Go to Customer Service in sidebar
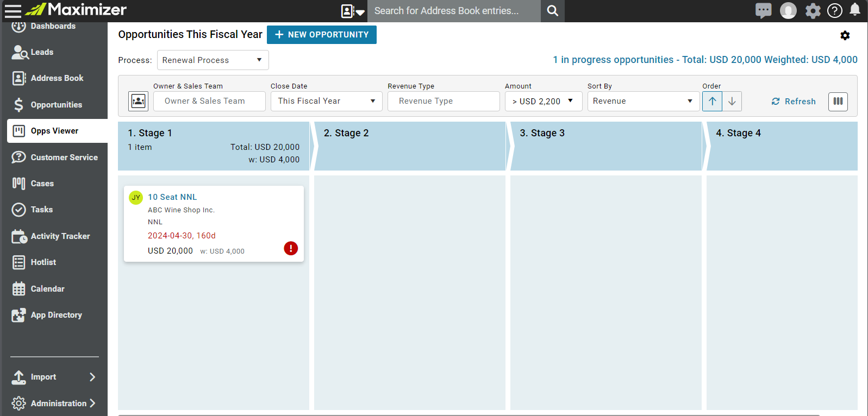The height and width of the screenshot is (416, 868). (64, 157)
